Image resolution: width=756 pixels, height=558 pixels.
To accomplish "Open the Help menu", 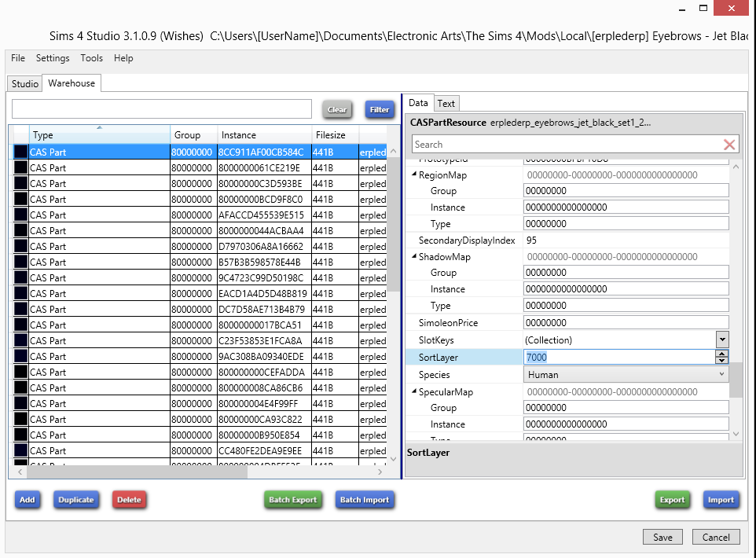I will click(x=123, y=58).
